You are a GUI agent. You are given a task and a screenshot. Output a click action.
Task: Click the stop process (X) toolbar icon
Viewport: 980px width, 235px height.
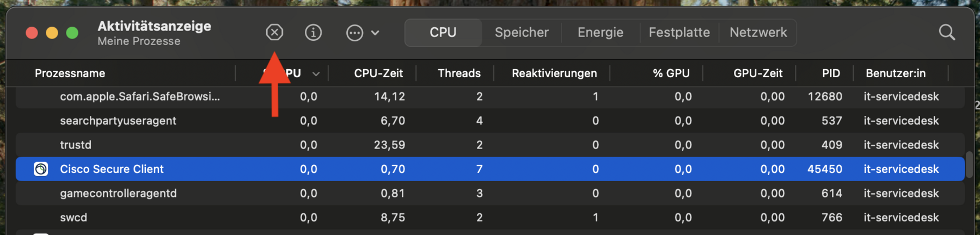tap(274, 33)
